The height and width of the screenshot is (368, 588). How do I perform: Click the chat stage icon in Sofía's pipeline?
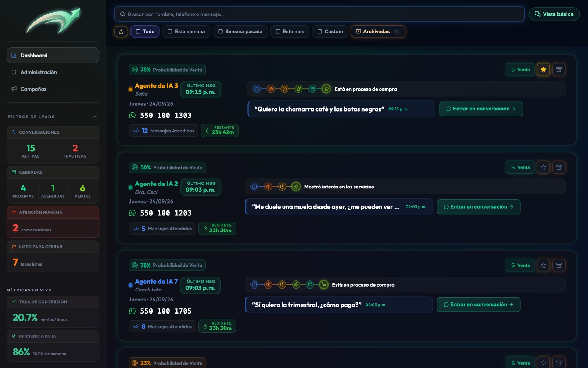(x=257, y=89)
